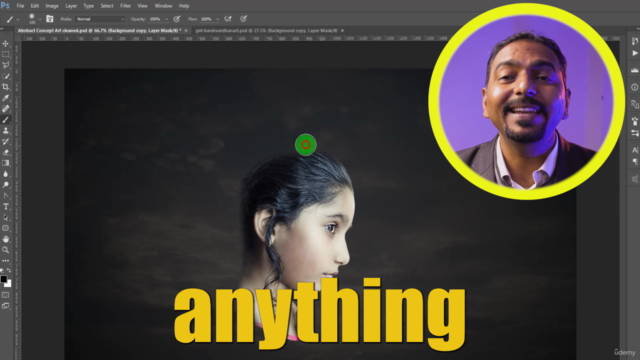The image size is (640, 360).
Task: Open the Edit menu
Action: pos(35,6)
